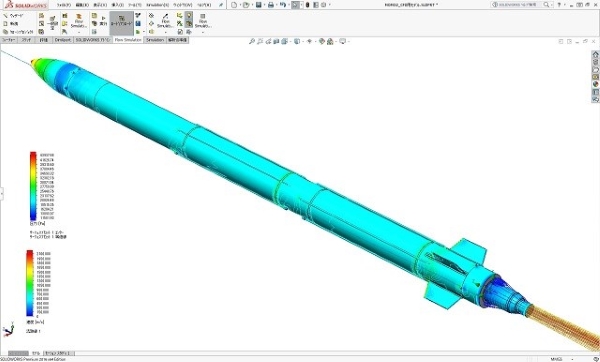Toggle the highlighted Load/Unload button
Screen dimensions: 600x362
121,23
